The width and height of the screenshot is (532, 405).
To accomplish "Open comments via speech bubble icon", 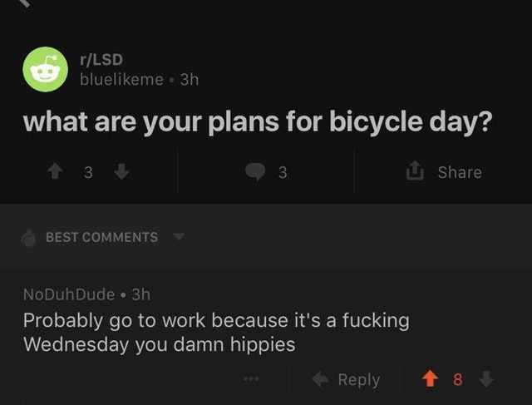I will 255,171.
